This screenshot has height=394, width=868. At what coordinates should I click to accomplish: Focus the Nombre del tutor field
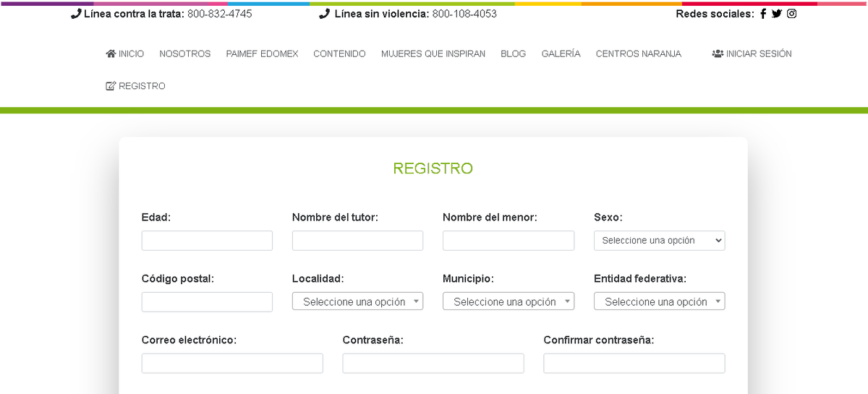[x=357, y=241]
